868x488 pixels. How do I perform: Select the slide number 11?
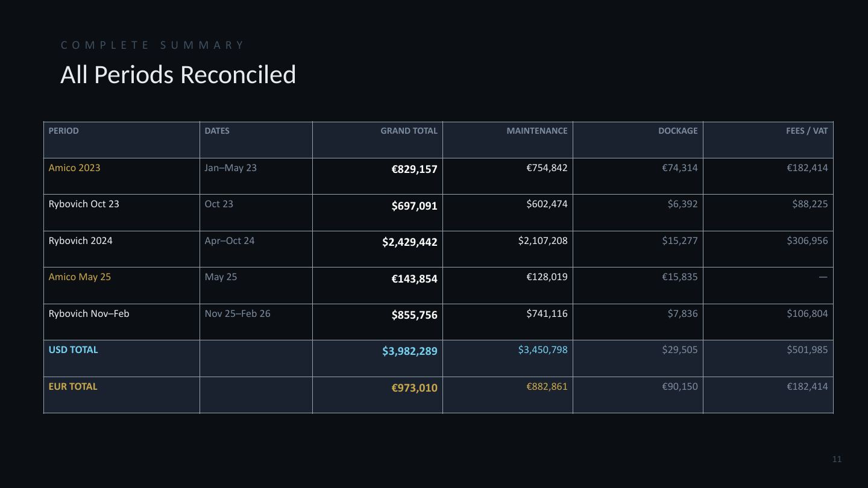837,459
